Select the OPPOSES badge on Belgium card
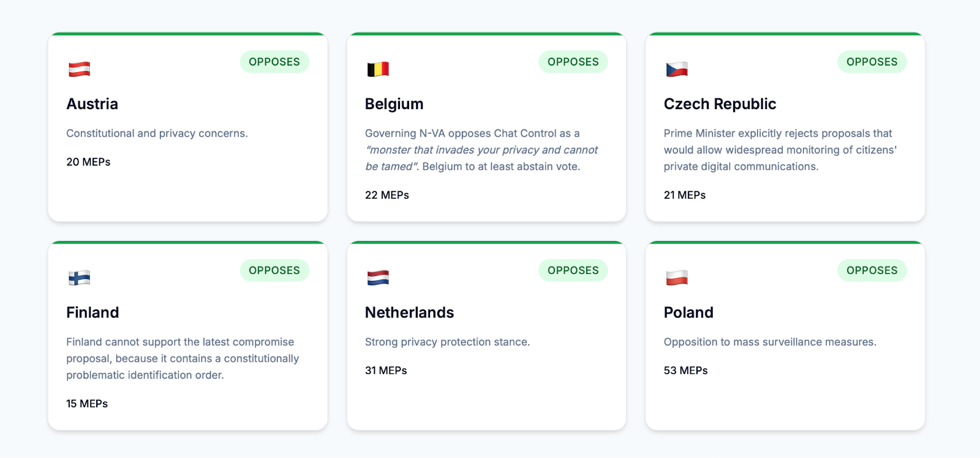The image size is (980, 458). 573,62
